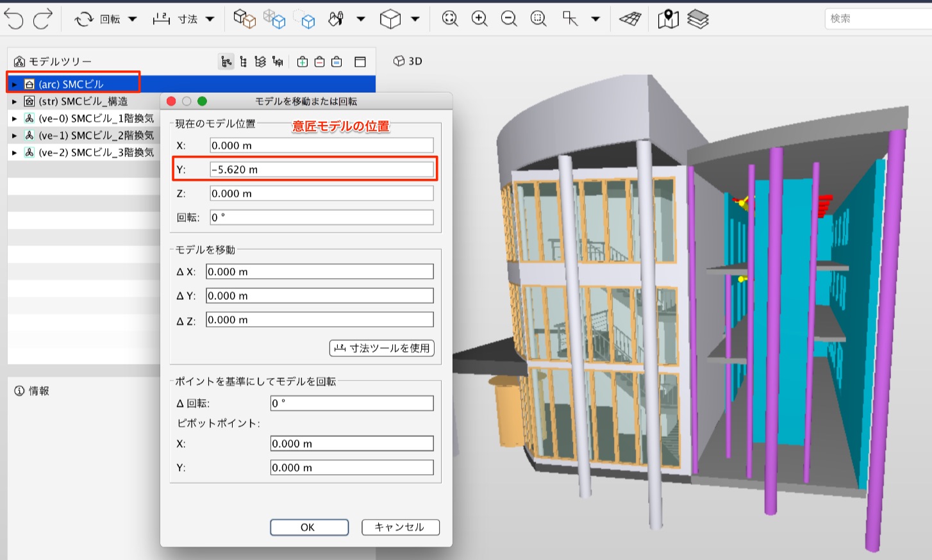Click the 回転 current rotation field
This screenshot has height=560, width=932.
pyautogui.click(x=322, y=217)
